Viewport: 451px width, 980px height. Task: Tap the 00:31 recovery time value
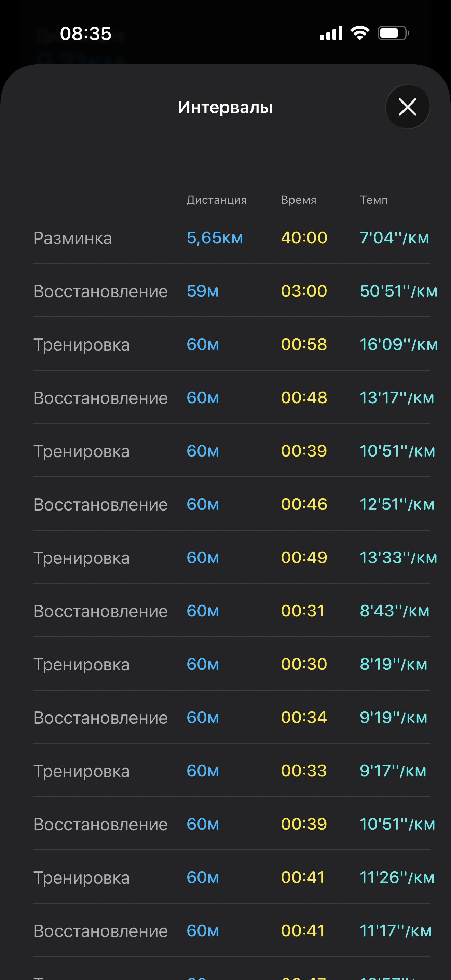point(303,611)
